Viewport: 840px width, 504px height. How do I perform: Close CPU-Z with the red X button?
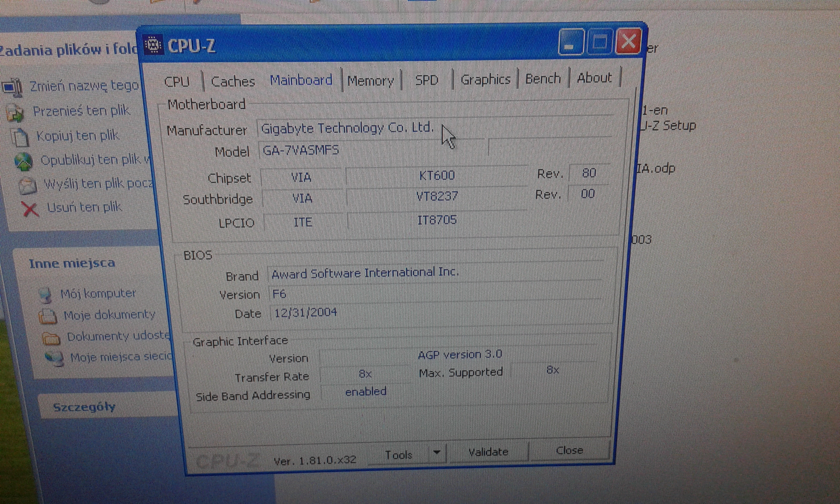pyautogui.click(x=628, y=41)
